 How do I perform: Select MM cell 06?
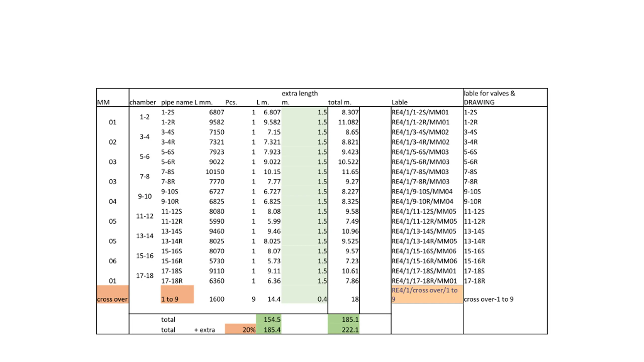point(113,261)
